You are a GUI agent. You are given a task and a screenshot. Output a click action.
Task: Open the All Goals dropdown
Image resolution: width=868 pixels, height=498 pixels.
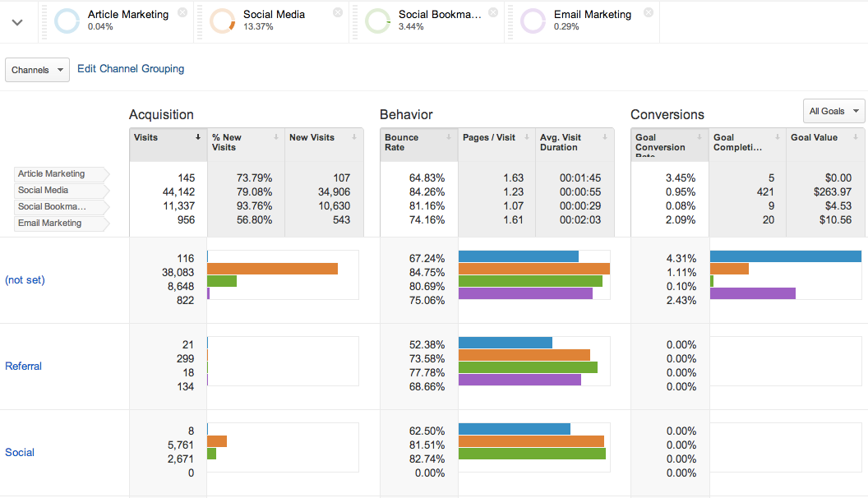pyautogui.click(x=833, y=111)
